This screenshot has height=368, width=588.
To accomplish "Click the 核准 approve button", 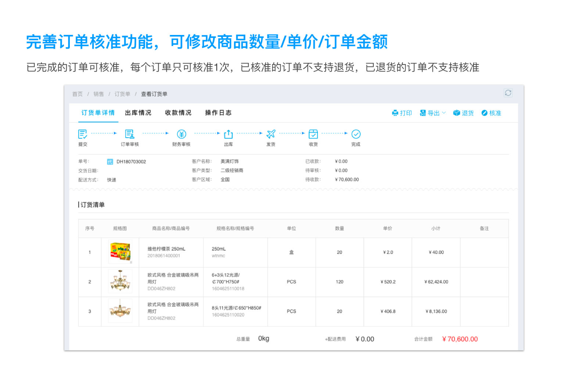I will 491,113.
